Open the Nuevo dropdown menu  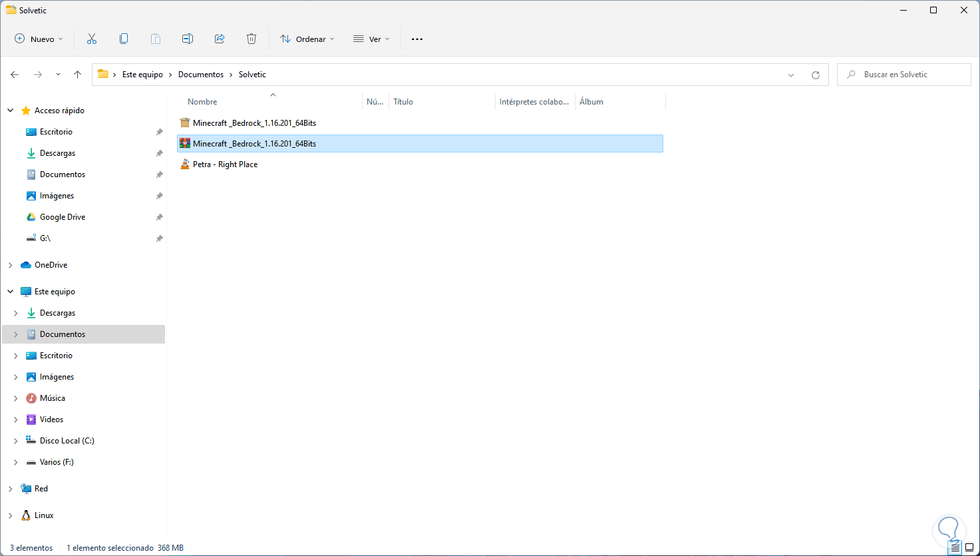click(x=39, y=39)
